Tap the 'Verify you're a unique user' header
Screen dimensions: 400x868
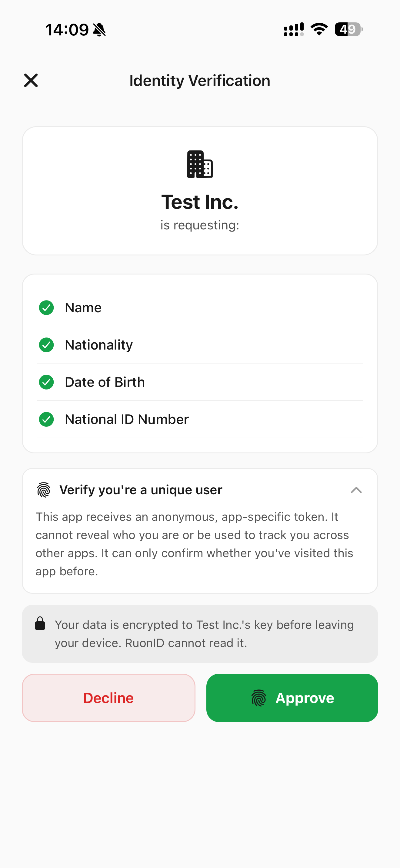(141, 490)
